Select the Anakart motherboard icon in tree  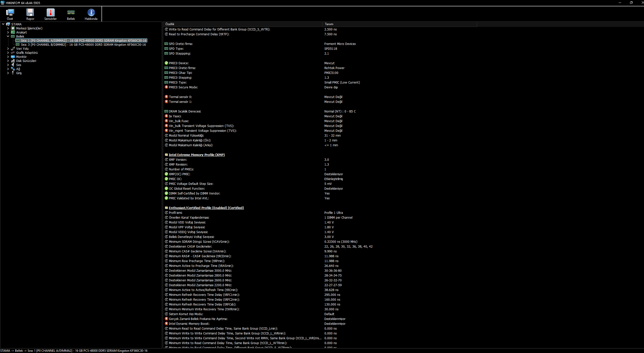point(13,32)
